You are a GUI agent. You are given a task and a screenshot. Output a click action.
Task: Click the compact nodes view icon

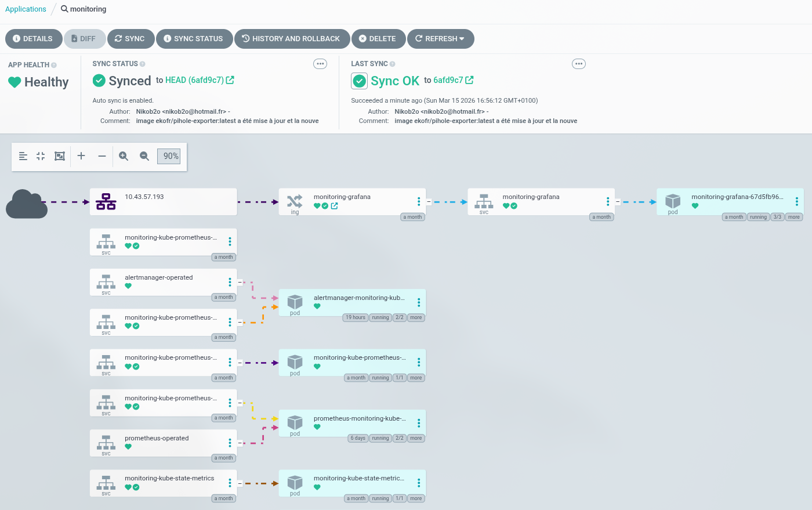click(x=41, y=156)
